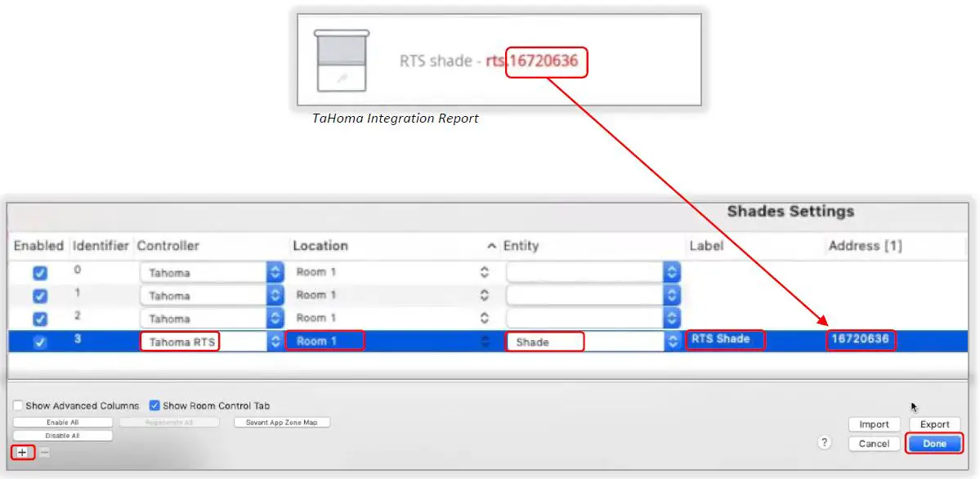
Task: Click the blue chevron on Tahoma RTS controller
Action: [275, 342]
